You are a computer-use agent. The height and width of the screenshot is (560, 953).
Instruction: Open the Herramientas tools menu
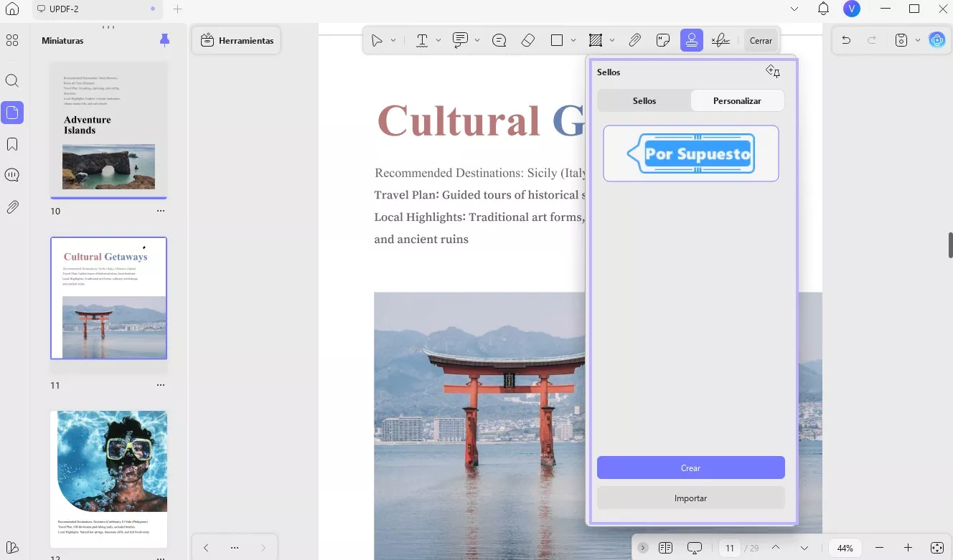tap(237, 40)
